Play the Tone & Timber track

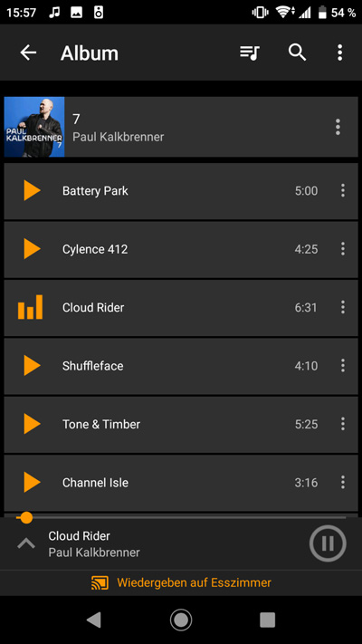pos(32,424)
